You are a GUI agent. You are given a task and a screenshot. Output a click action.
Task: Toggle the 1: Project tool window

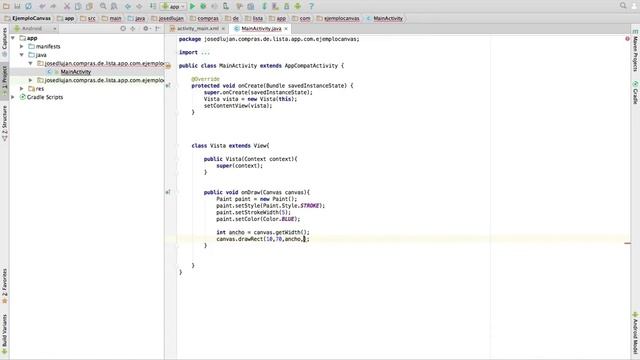click(x=4, y=80)
